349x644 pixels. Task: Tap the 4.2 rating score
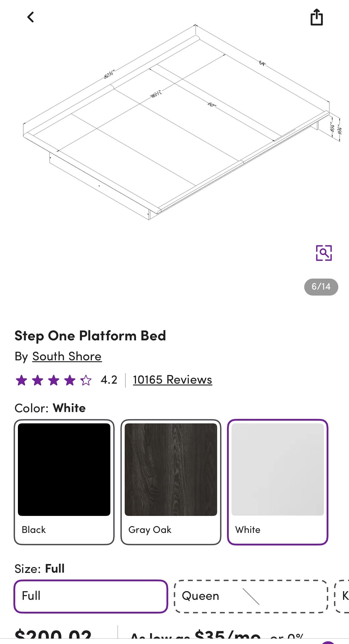[x=109, y=380]
